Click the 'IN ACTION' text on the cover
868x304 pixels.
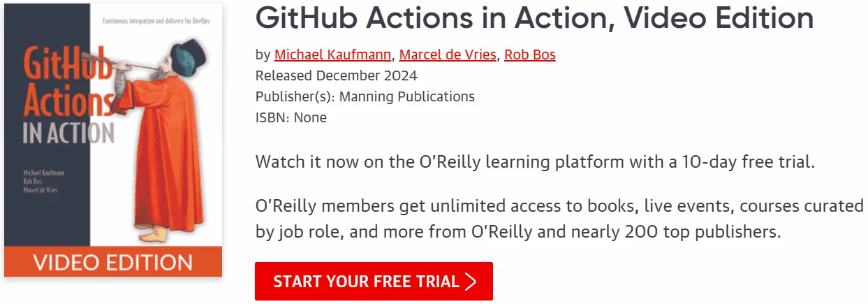[67, 133]
